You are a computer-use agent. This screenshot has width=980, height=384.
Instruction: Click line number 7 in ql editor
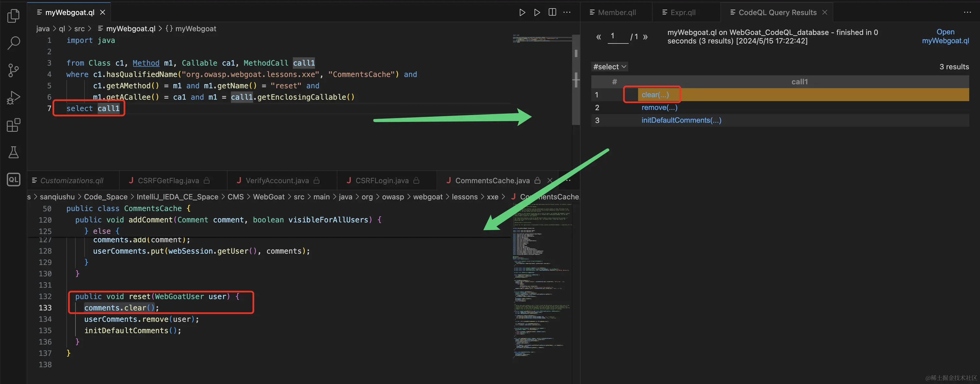click(49, 108)
